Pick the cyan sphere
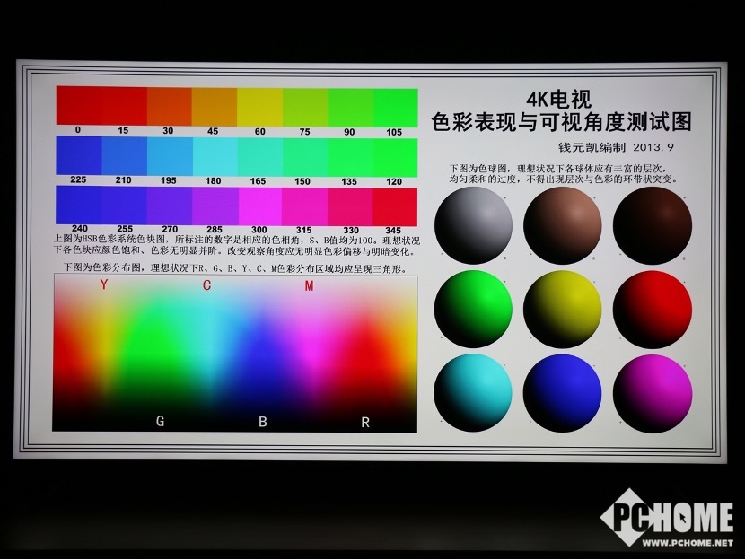This screenshot has height=560, width=745. [x=473, y=393]
